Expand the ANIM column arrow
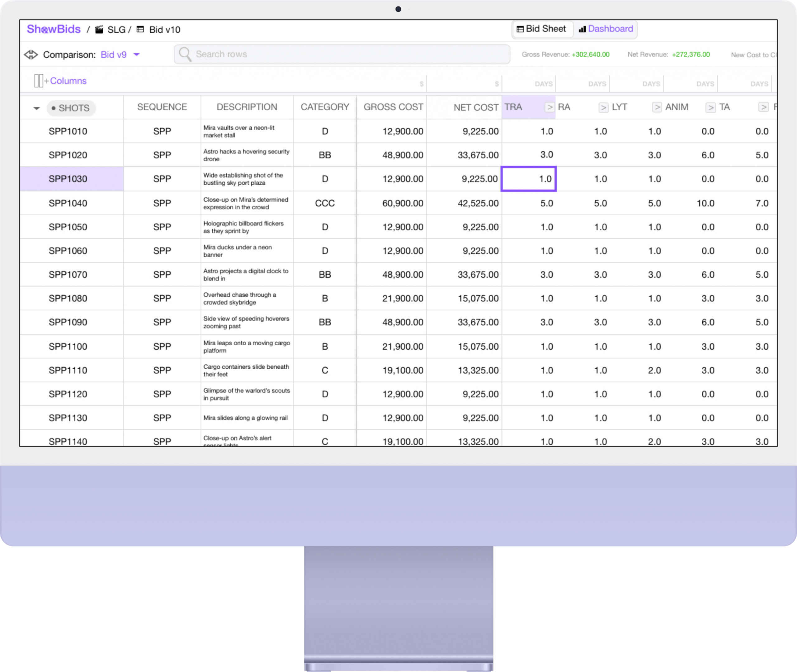Image resolution: width=797 pixels, height=672 pixels. click(x=710, y=107)
